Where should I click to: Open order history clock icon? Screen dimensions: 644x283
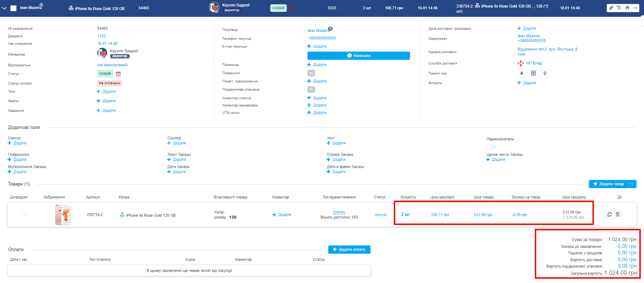[x=619, y=8]
